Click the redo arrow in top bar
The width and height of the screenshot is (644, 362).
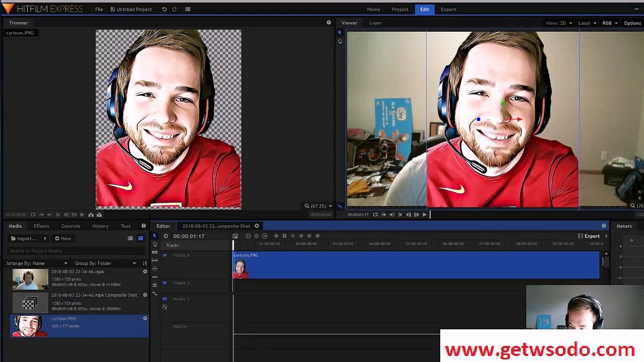175,9
